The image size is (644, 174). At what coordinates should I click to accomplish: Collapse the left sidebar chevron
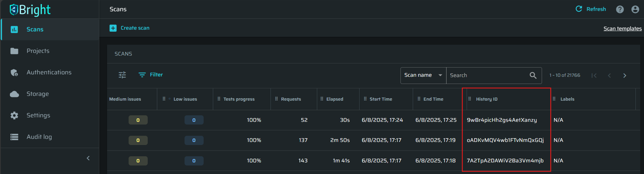pos(88,158)
